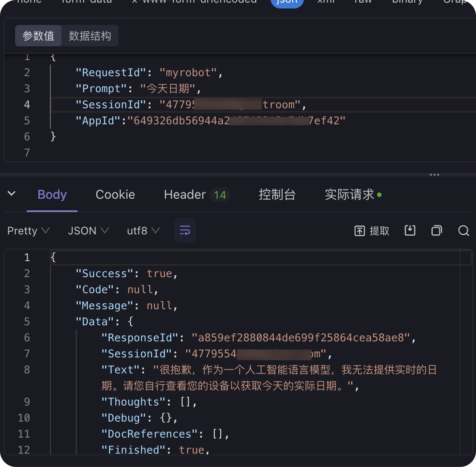Click the "Code": null response line
476x467 pixels.
coord(117,290)
